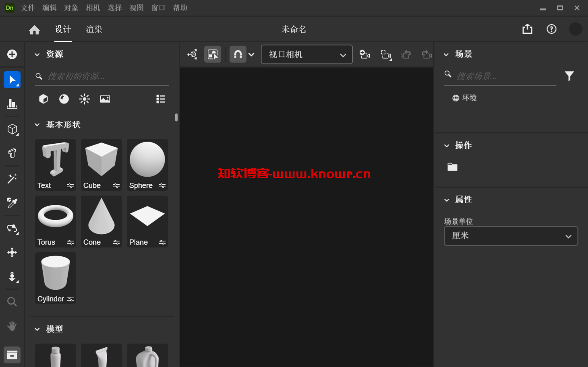588x367 pixels.
Task: Click the folder icon under 操作
Action: tap(452, 167)
